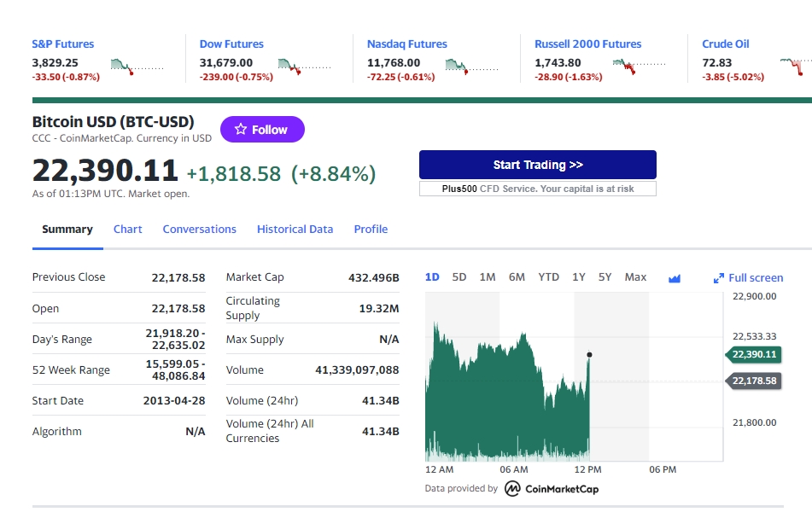Open the Profile tab
812x512 pixels.
tap(371, 230)
